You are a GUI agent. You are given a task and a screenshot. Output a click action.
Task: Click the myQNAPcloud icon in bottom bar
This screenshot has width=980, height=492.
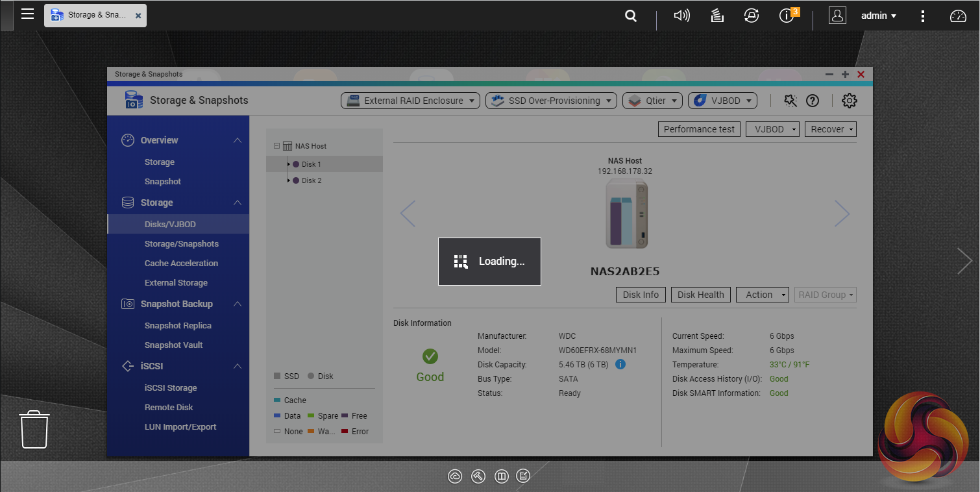point(455,476)
